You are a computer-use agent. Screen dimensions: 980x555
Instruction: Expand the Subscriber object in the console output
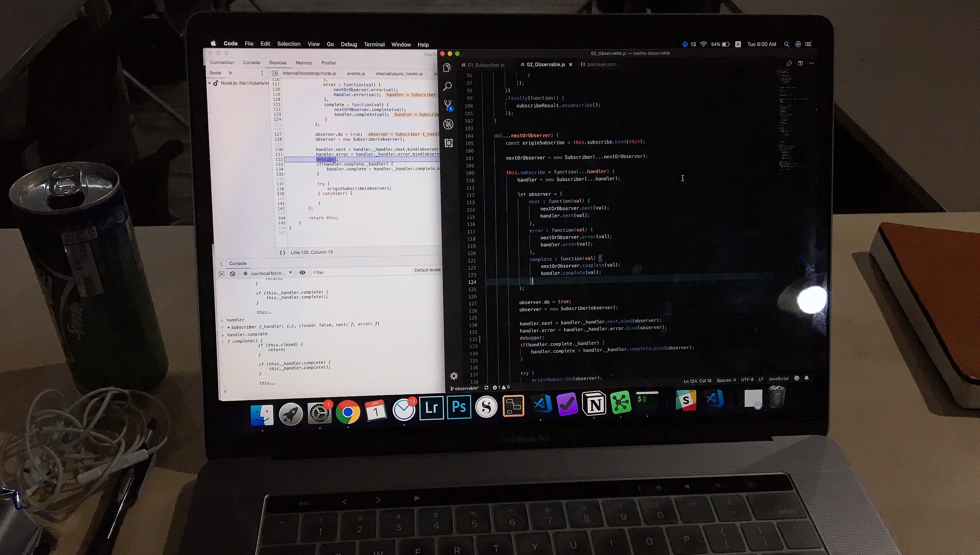(x=229, y=327)
